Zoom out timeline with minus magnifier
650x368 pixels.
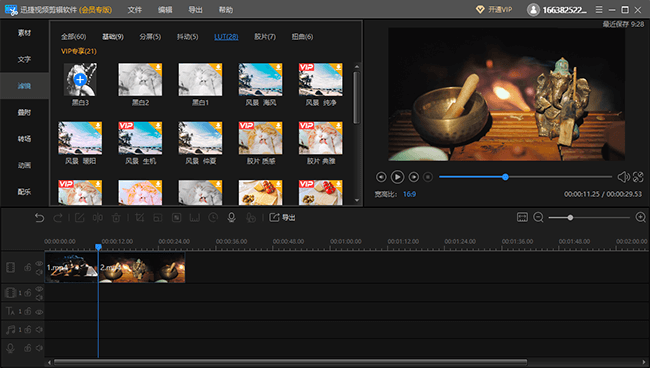[538, 217]
